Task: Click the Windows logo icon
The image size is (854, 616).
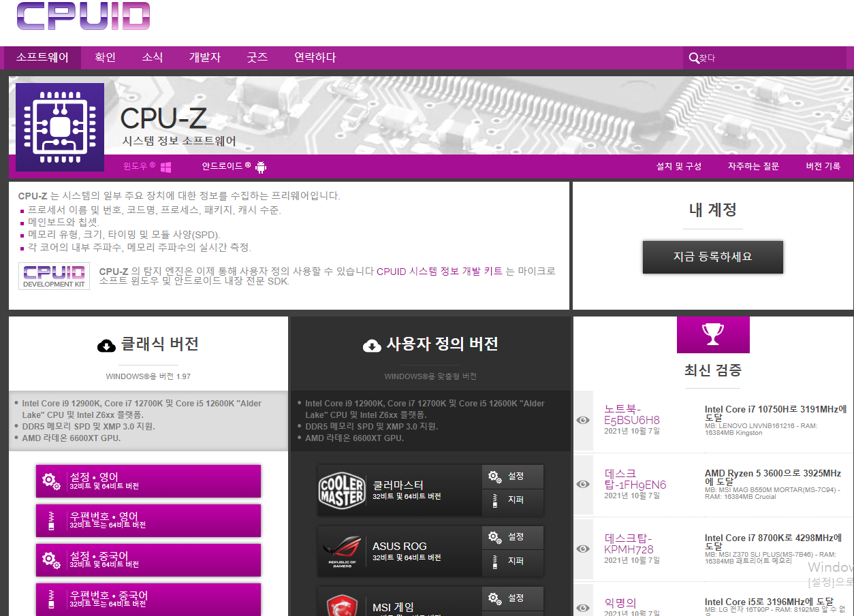Action: 165,167
